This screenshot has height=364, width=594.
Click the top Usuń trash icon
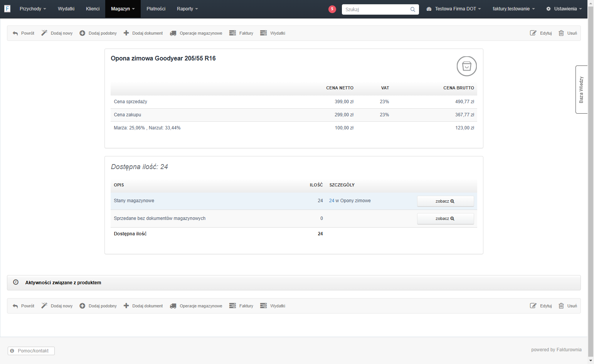click(561, 33)
